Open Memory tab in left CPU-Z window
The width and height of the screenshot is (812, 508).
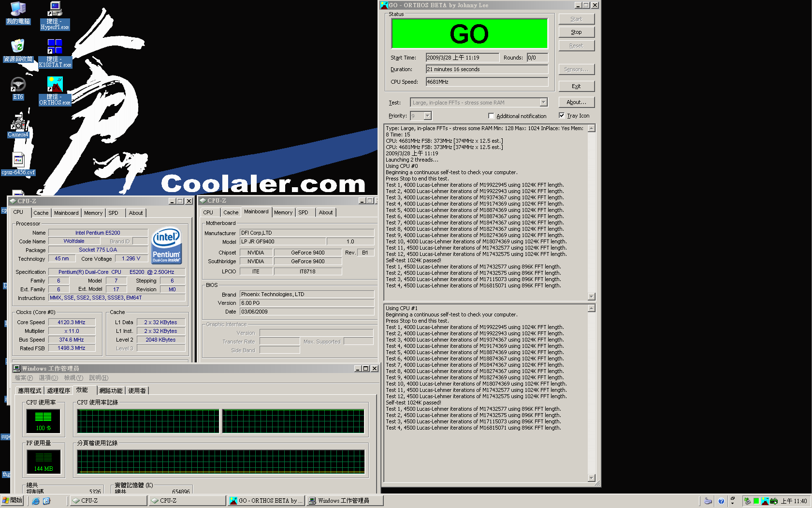[93, 213]
